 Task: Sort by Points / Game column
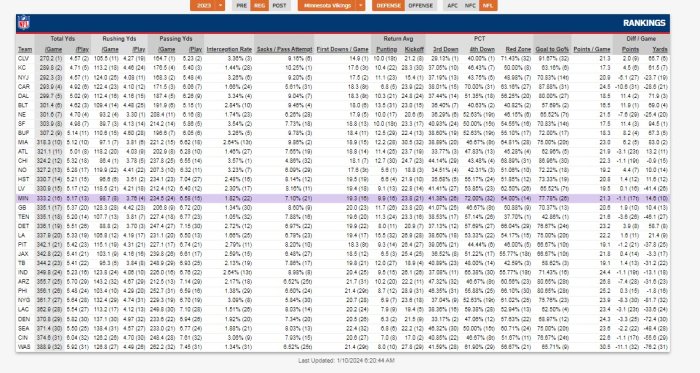point(592,49)
